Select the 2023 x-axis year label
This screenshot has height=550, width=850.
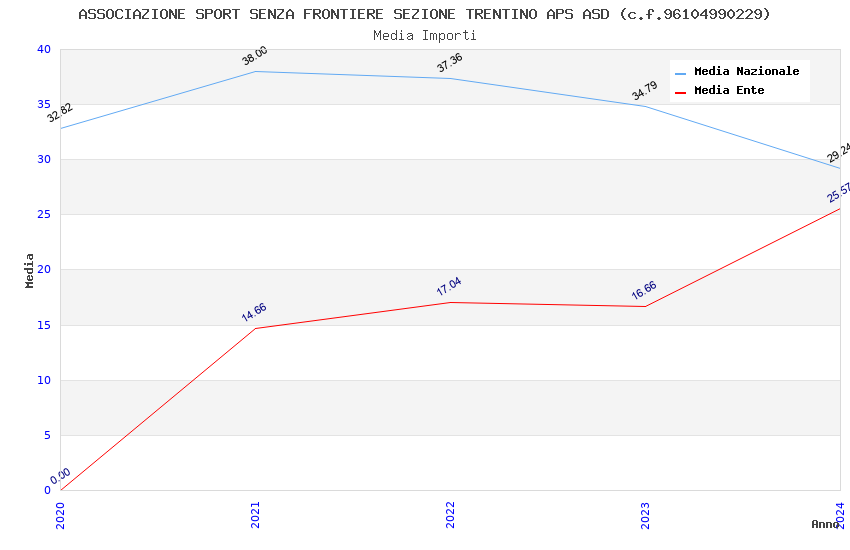[x=645, y=515]
